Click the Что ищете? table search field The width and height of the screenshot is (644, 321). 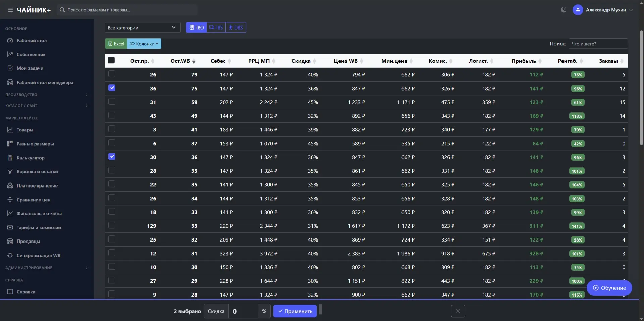tap(598, 44)
